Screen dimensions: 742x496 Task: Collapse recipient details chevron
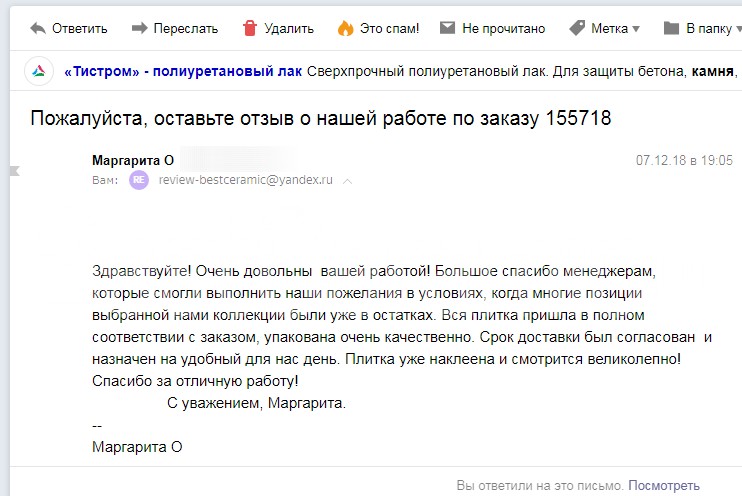click(347, 181)
